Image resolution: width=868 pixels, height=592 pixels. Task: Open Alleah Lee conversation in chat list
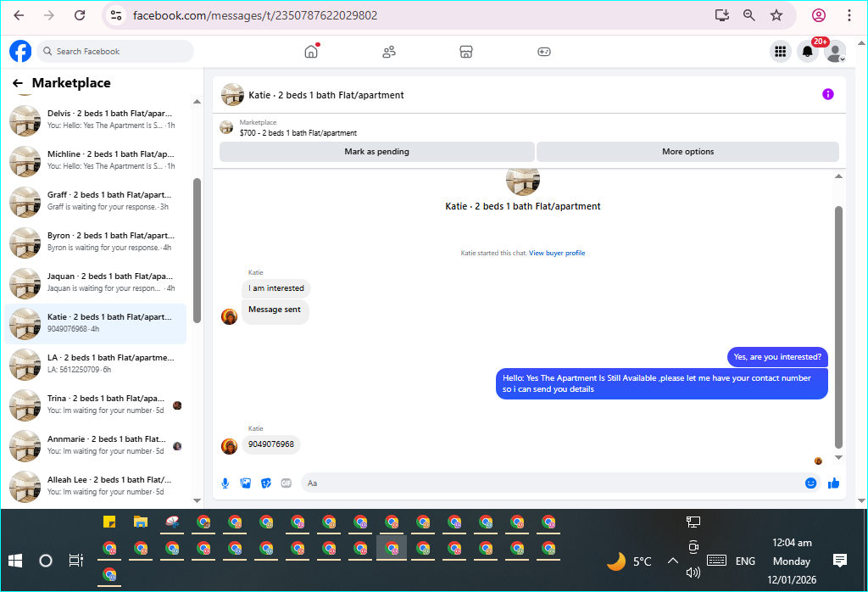click(x=95, y=487)
